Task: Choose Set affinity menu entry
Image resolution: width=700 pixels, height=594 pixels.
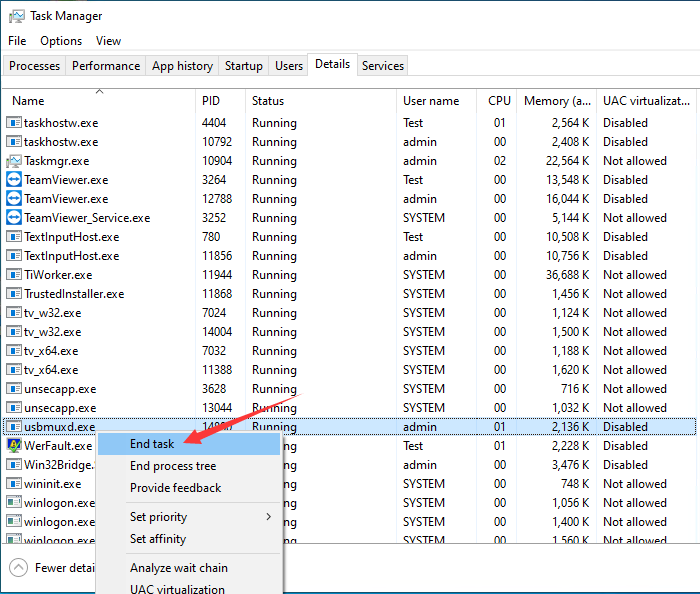Action: tap(189, 539)
